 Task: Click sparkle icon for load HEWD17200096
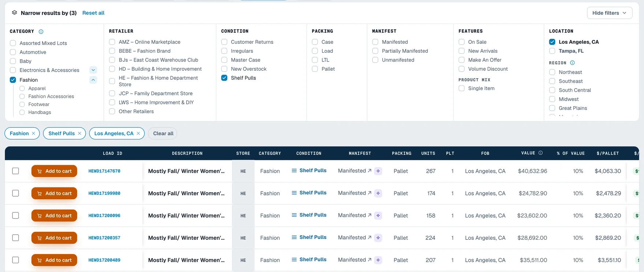(x=378, y=216)
